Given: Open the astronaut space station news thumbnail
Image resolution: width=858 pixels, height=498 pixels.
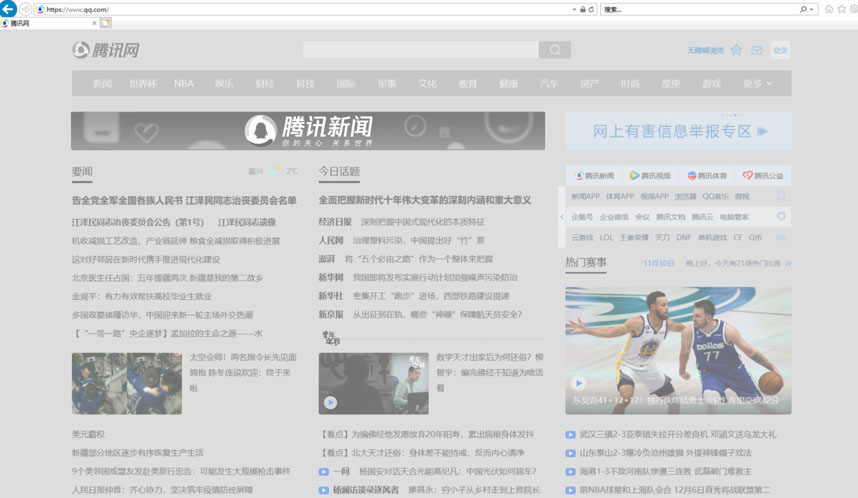Looking at the screenshot, I should (x=126, y=384).
